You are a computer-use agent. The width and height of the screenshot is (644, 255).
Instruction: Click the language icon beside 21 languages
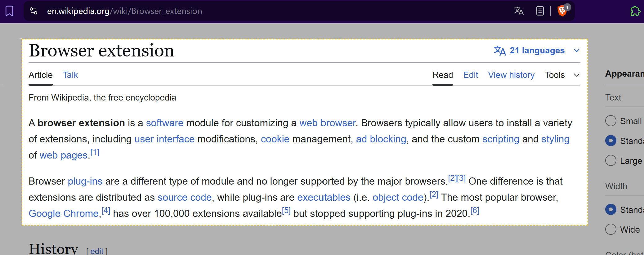(499, 51)
